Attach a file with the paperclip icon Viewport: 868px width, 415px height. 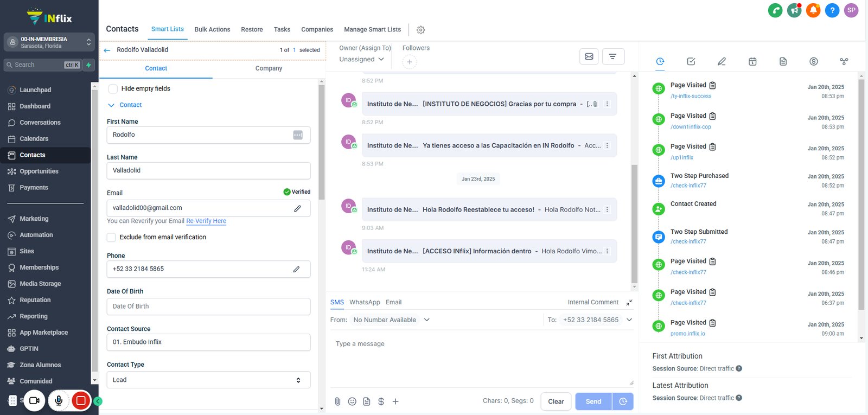(x=337, y=401)
